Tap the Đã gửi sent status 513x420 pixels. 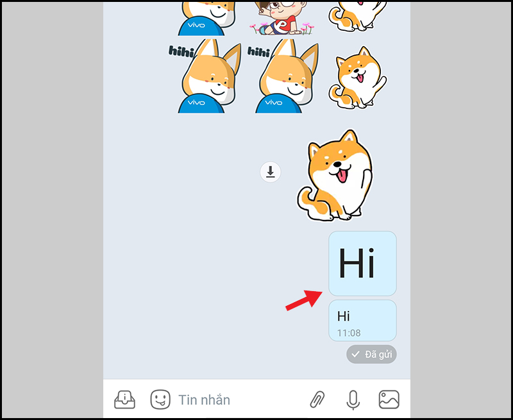[x=371, y=354]
